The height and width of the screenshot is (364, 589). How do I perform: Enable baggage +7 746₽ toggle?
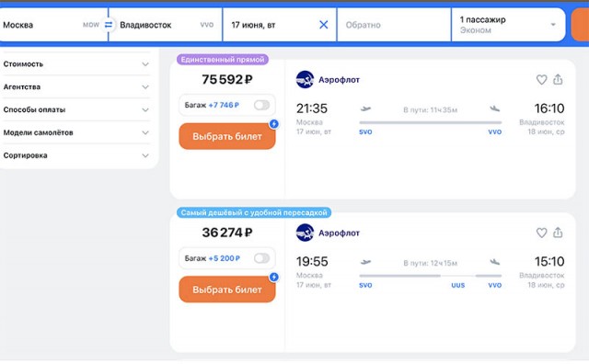[261, 105]
